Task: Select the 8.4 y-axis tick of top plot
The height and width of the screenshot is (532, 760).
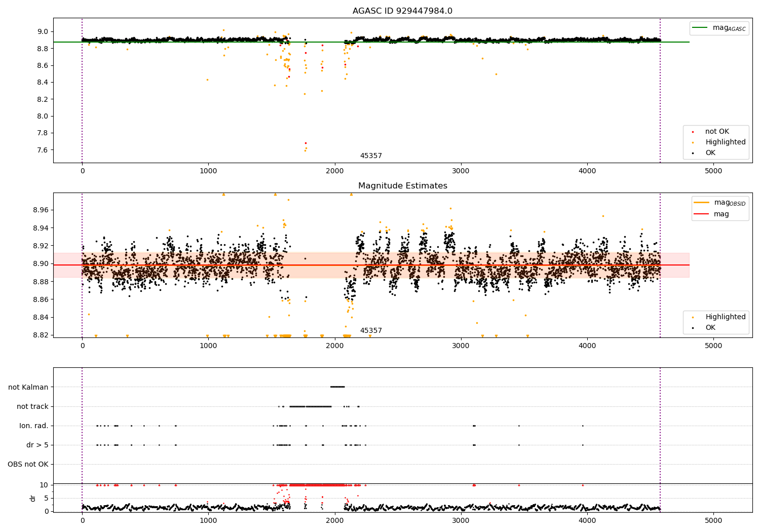Action: (43, 82)
